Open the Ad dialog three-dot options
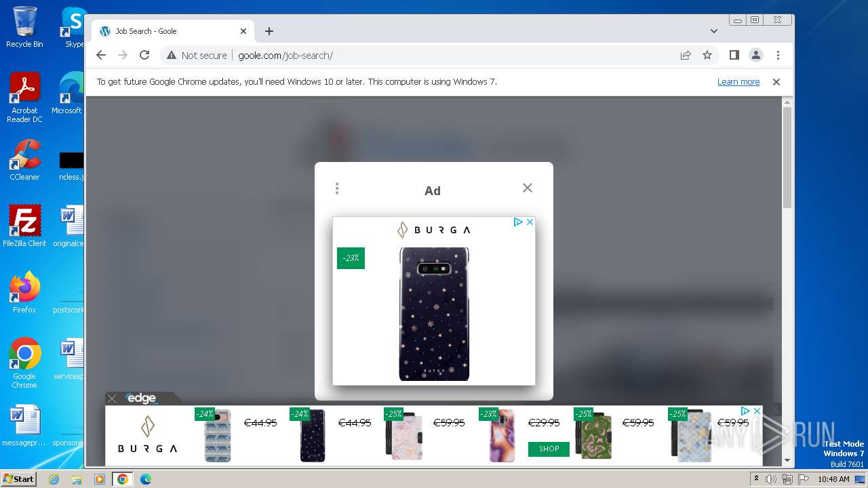The width and height of the screenshot is (868, 488). coord(337,188)
